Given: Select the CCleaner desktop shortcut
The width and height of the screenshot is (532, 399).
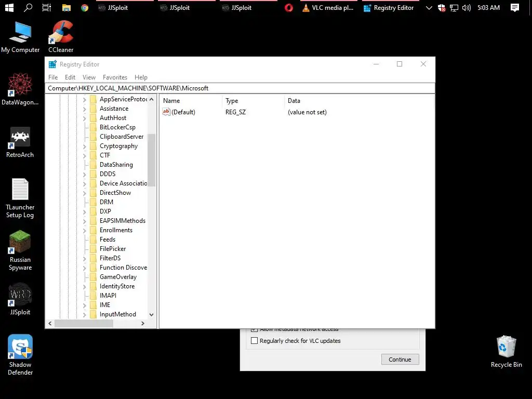Looking at the screenshot, I should 61,37.
